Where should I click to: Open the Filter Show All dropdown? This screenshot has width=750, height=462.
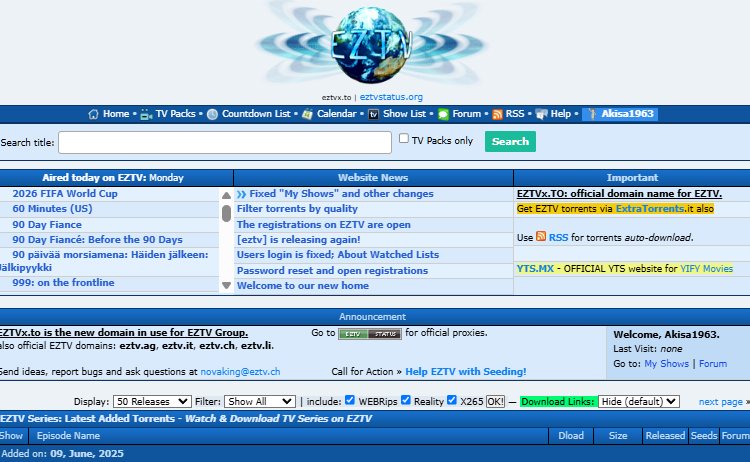[260, 401]
